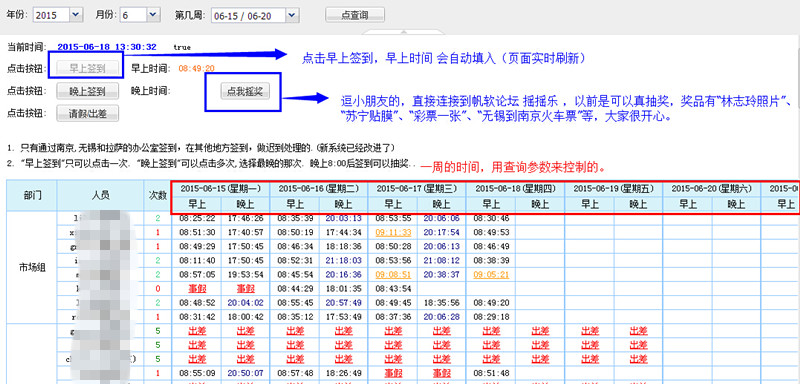Open the 年份 dropdown showing 2015
Image resolution: width=800 pixels, height=384 pixels.
point(58,15)
